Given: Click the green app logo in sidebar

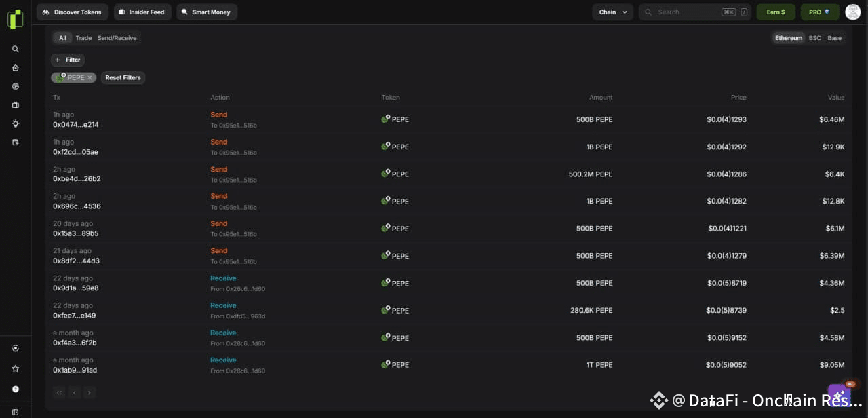Looking at the screenshot, I should 15,19.
